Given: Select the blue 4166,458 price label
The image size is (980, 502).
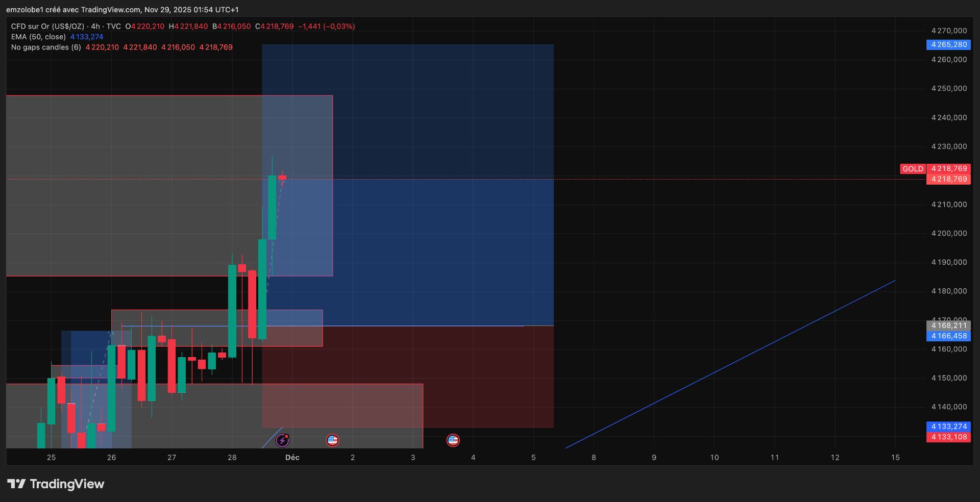Looking at the screenshot, I should pyautogui.click(x=948, y=336).
